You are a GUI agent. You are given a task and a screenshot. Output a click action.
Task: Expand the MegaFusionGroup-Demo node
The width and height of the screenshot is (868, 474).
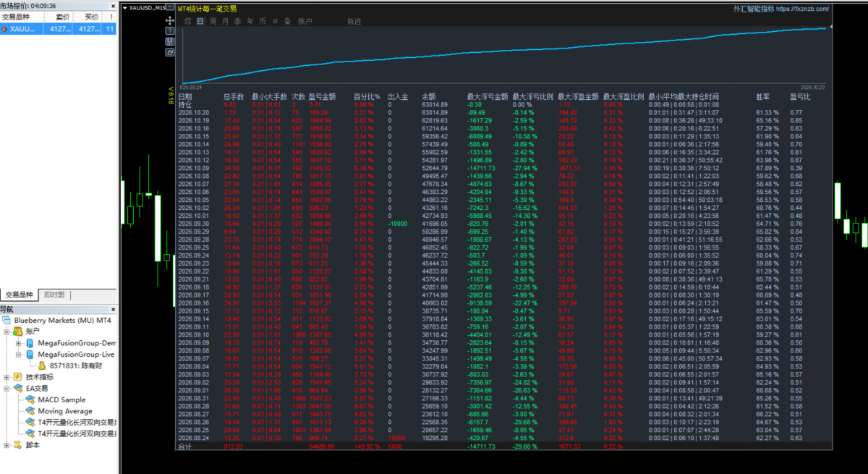pos(19,343)
